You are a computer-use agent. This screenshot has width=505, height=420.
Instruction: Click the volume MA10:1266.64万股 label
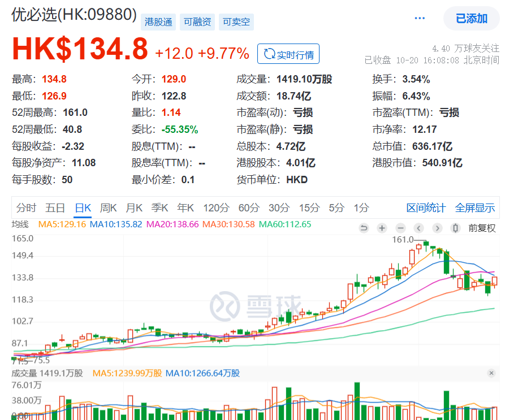coord(202,373)
